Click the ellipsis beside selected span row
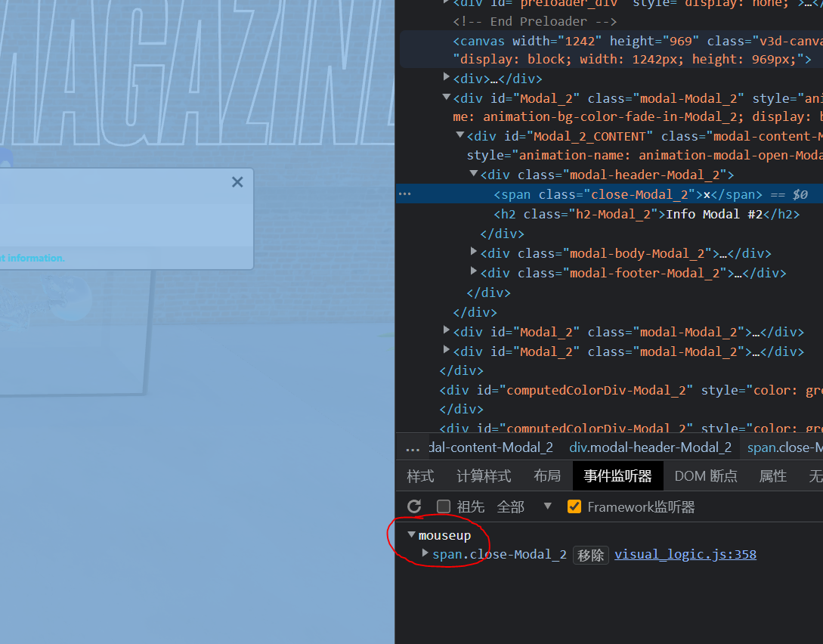 (x=404, y=194)
